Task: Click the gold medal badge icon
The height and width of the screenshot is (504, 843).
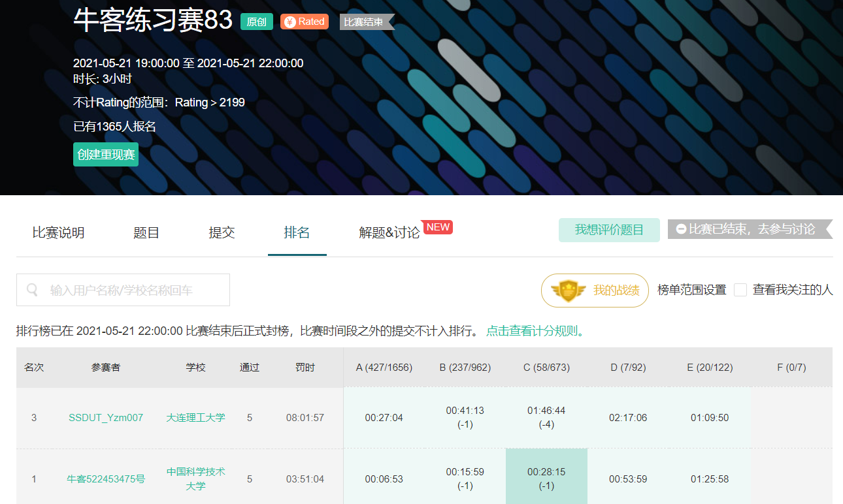Action: 568,291
